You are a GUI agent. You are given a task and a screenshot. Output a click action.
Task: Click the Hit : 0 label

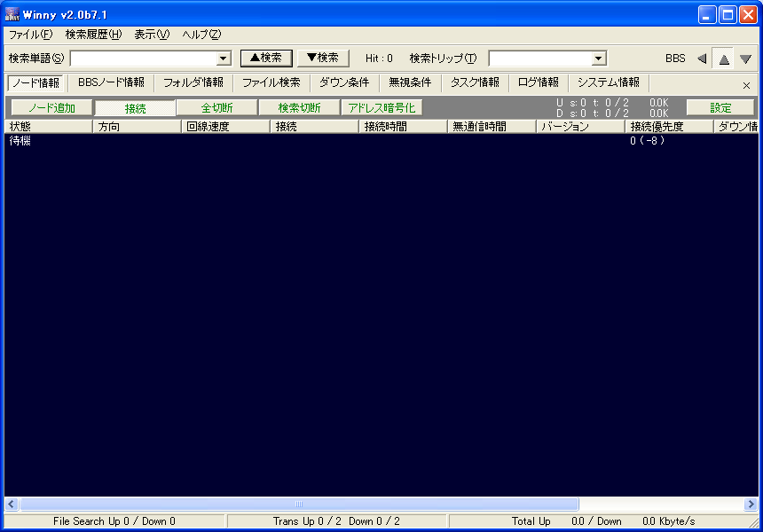pyautogui.click(x=379, y=59)
